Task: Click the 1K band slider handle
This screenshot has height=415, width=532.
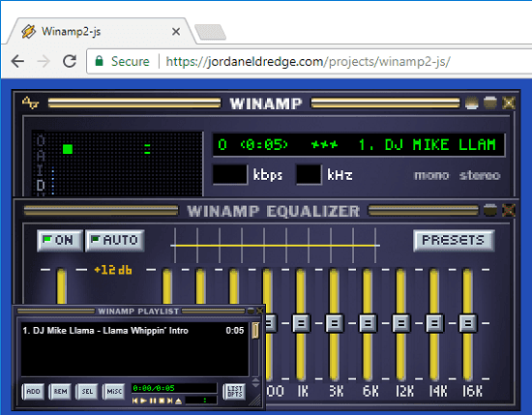Action: tap(301, 323)
